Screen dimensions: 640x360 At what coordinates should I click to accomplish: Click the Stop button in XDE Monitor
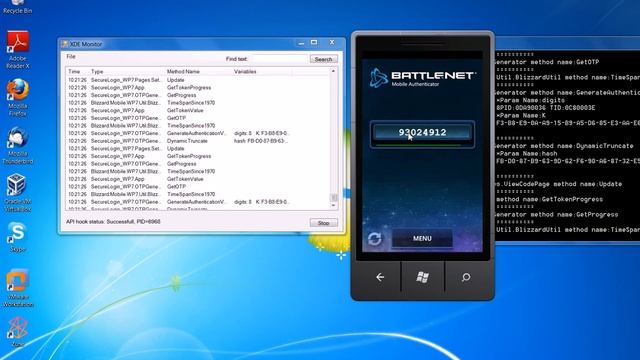(324, 223)
